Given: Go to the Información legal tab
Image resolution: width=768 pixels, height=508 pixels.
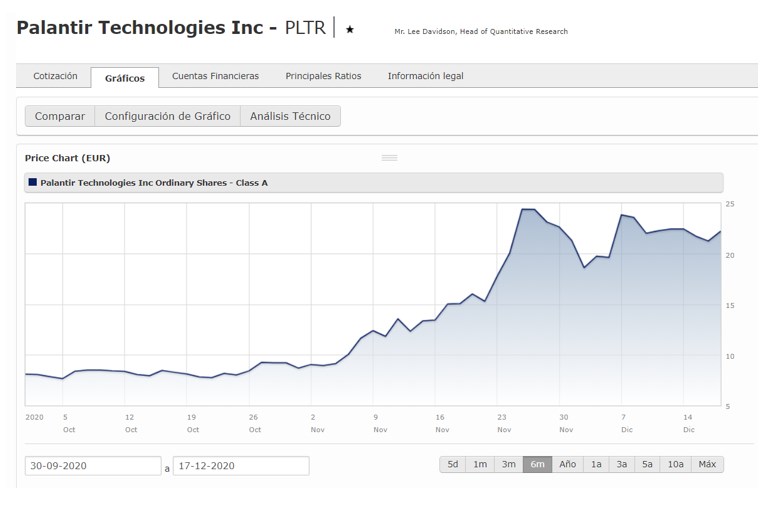Looking at the screenshot, I should 425,76.
